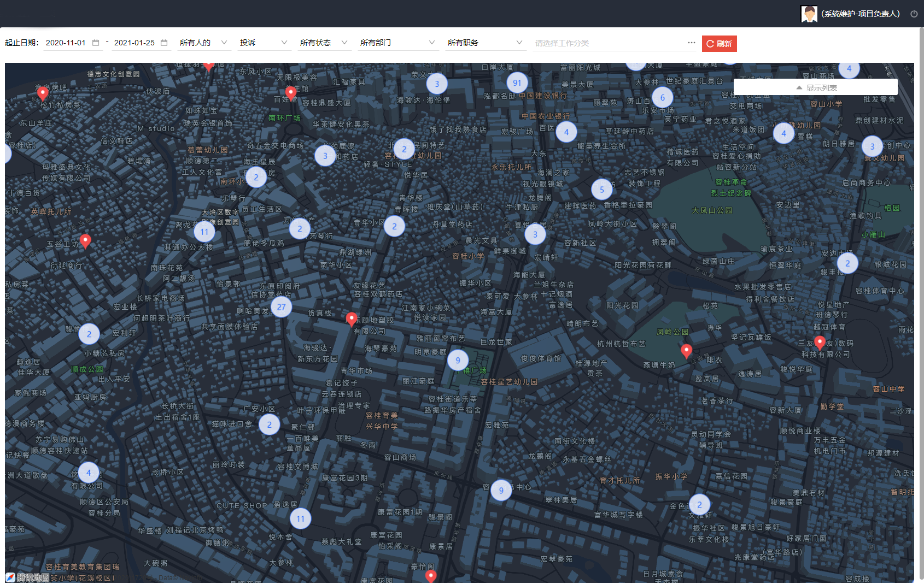The image size is (924, 584).
Task: Click cluster marker 2 near 猫咪进口舍
Action: [x=269, y=424]
